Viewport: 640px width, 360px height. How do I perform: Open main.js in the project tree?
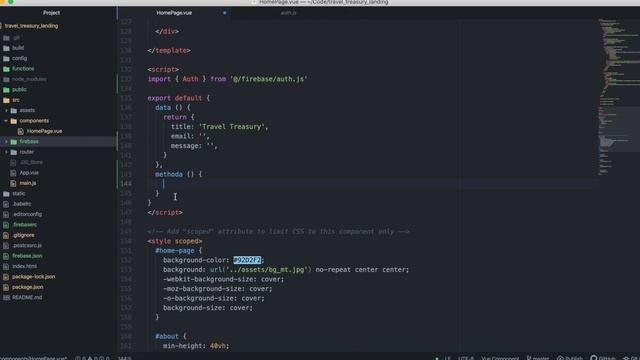click(28, 183)
